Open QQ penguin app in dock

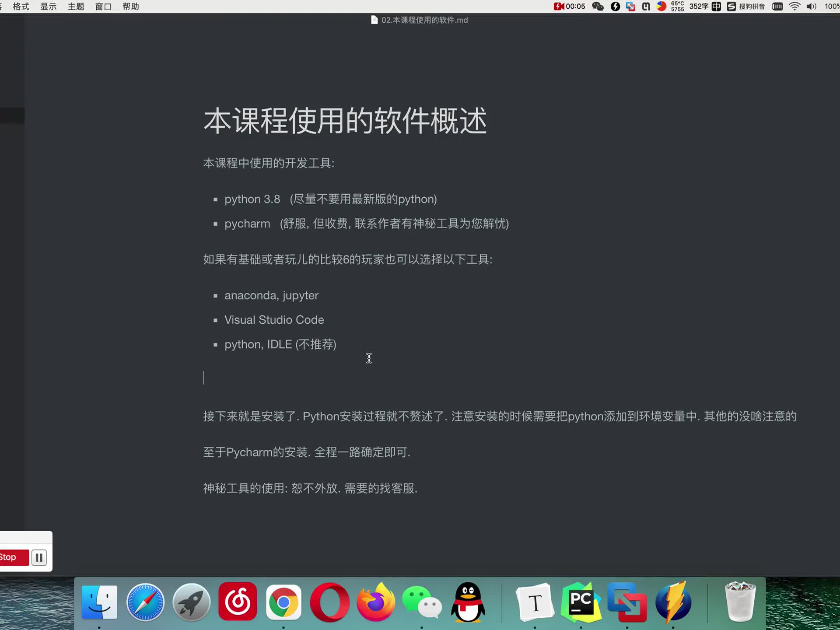(468, 602)
